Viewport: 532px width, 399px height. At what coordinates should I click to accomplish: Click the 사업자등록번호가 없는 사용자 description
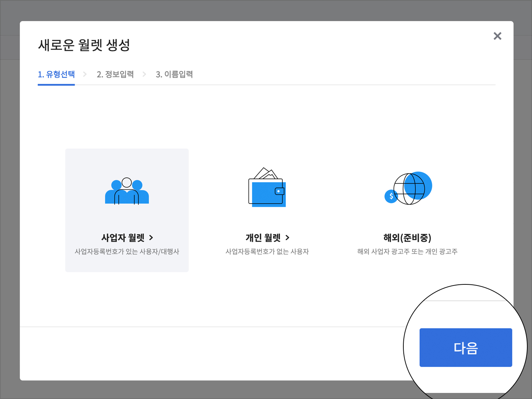[267, 251]
